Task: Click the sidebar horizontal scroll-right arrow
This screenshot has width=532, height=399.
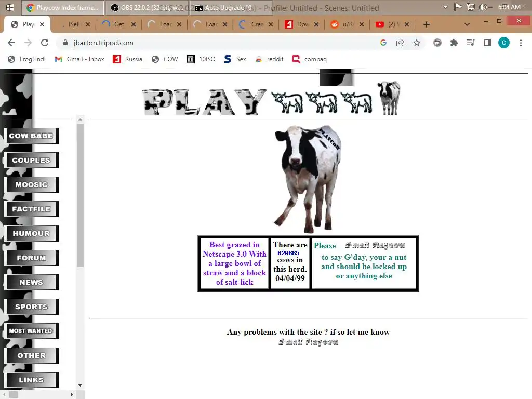Action: coord(71,395)
